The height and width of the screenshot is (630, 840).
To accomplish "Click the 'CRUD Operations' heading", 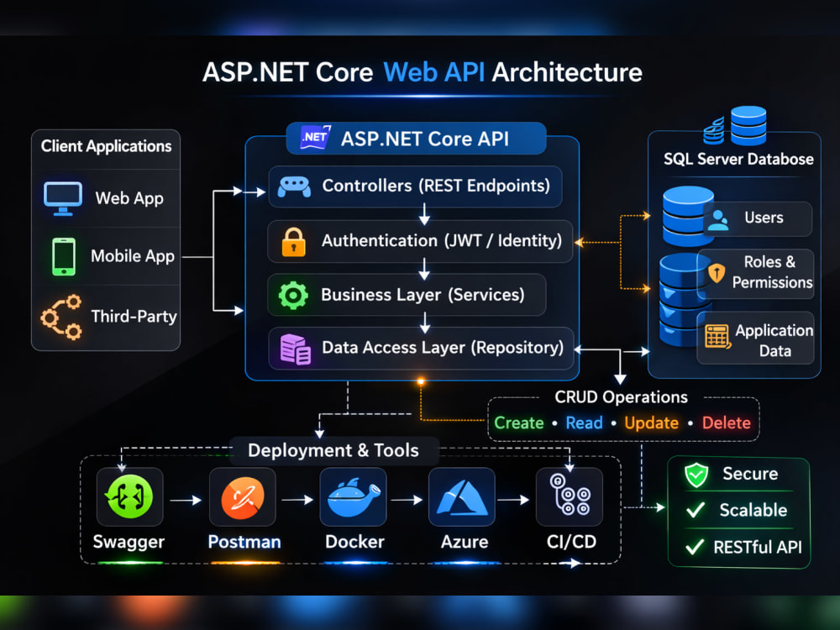I will (x=621, y=397).
